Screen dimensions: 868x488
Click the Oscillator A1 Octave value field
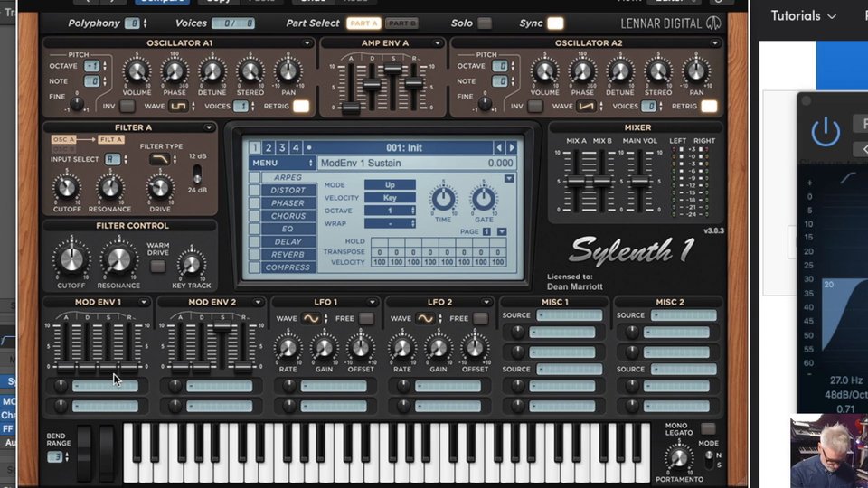(x=92, y=66)
